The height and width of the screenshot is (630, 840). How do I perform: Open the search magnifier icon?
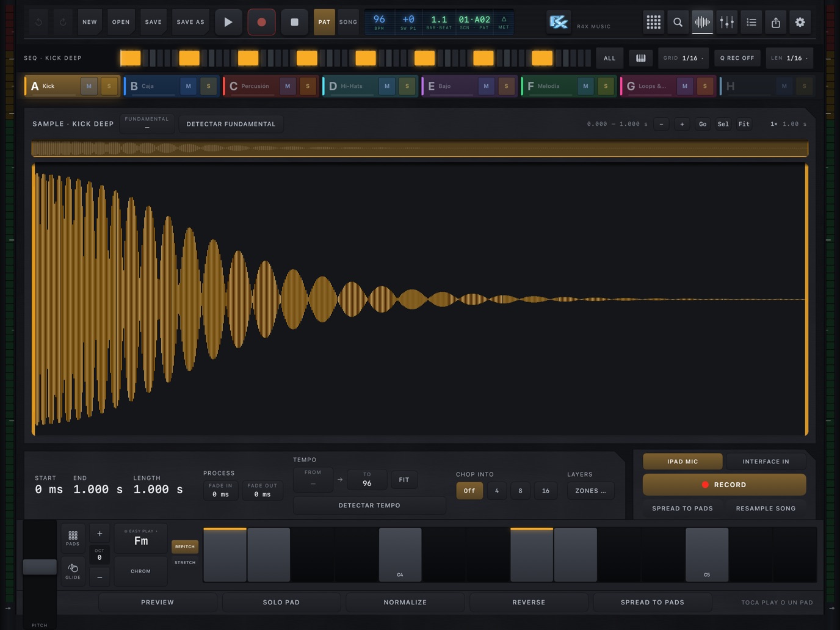[x=678, y=22]
